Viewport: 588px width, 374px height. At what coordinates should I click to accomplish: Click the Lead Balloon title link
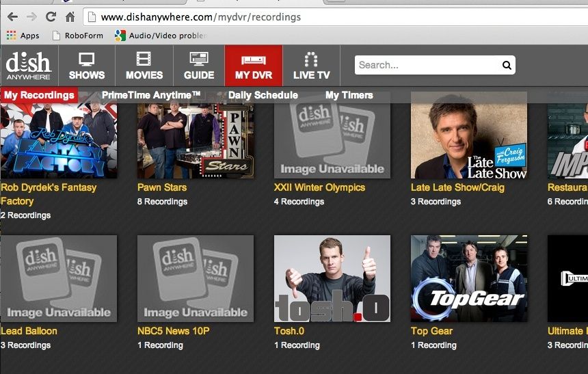pyautogui.click(x=29, y=331)
